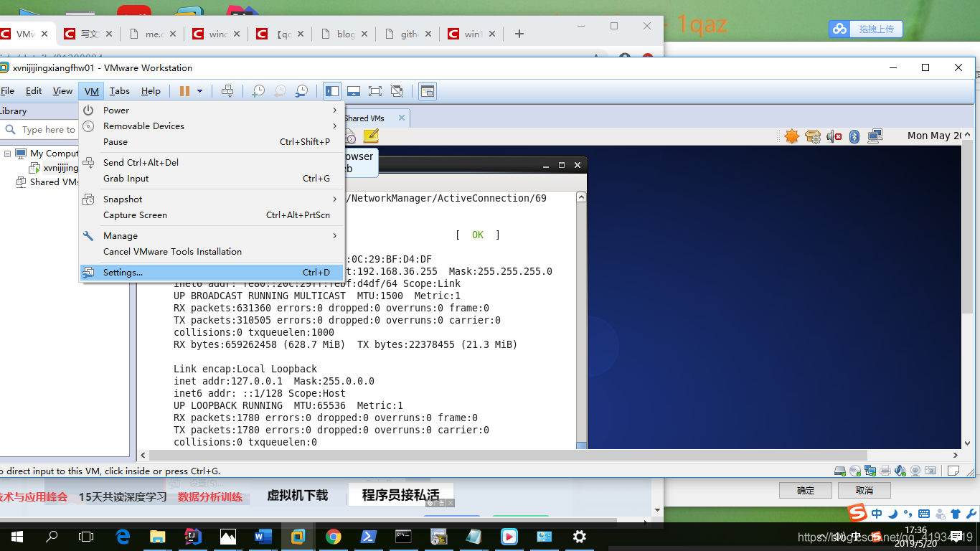Click the hard disk status icon

(839, 471)
